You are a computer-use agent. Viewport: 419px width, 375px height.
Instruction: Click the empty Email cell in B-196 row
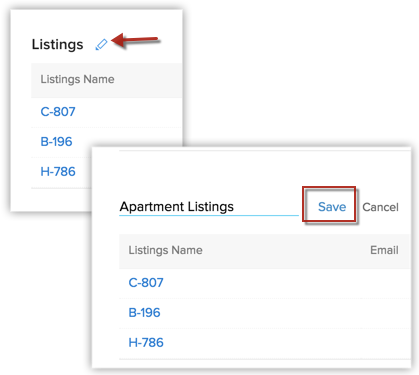coord(384,313)
